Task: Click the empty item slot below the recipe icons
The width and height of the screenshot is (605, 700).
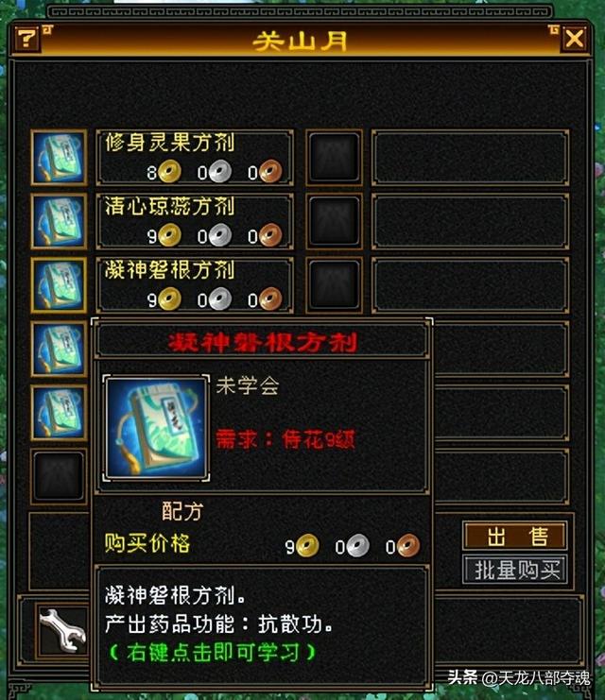Action: point(59,476)
